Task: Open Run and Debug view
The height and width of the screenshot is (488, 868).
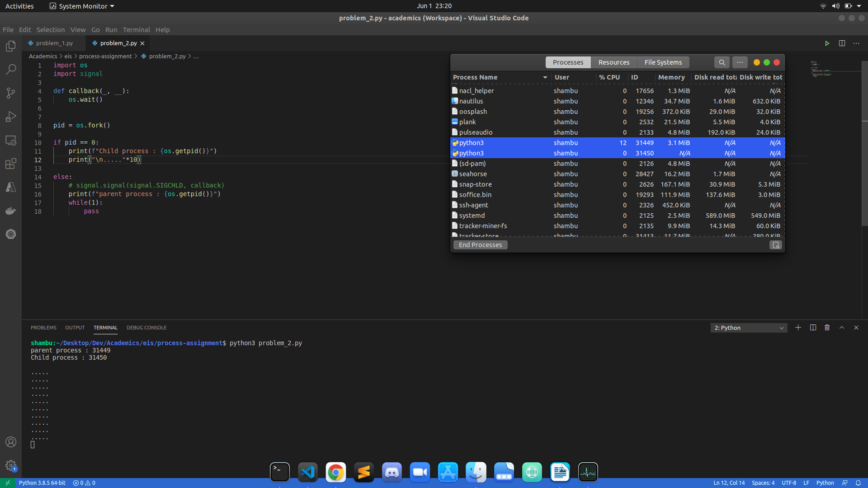Action: 11,117
